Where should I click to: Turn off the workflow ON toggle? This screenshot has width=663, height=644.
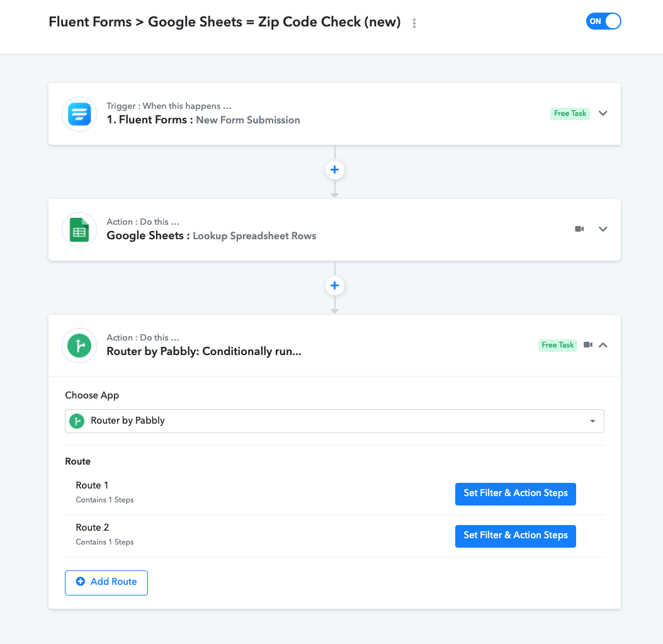point(603,21)
